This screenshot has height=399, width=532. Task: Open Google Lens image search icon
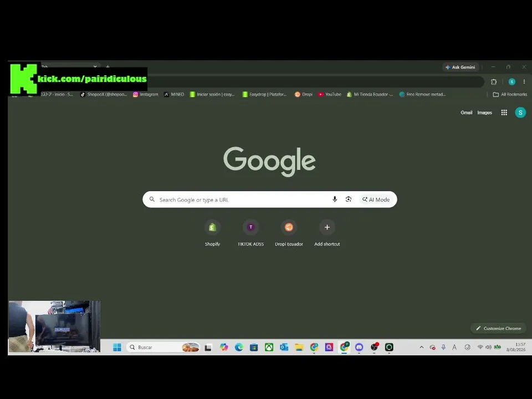(349, 199)
